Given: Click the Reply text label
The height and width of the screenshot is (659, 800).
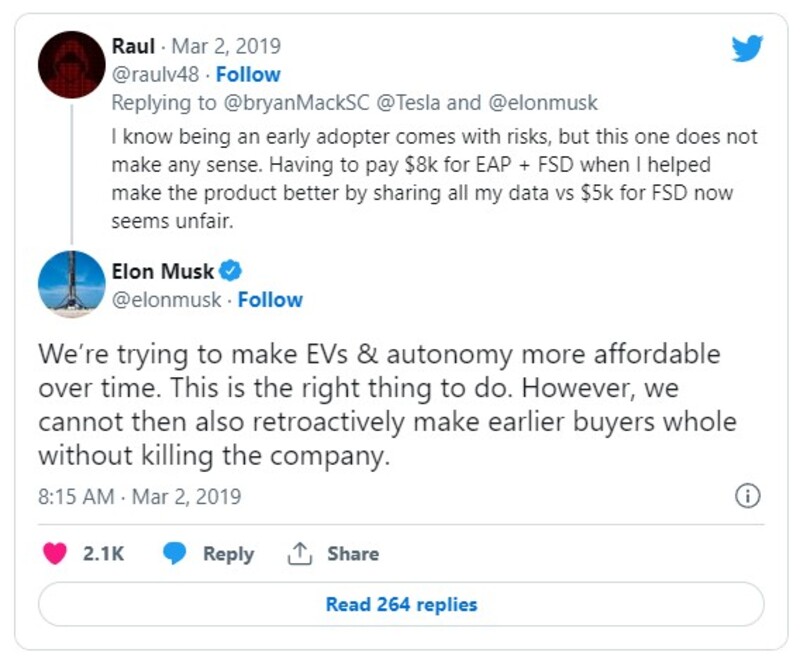Looking at the screenshot, I should pyautogui.click(x=228, y=554).
